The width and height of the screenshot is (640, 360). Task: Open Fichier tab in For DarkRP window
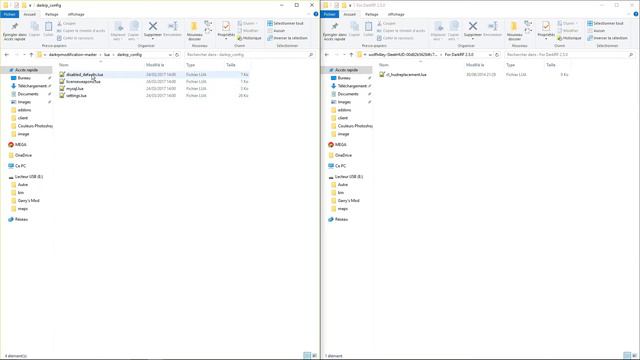coord(329,14)
